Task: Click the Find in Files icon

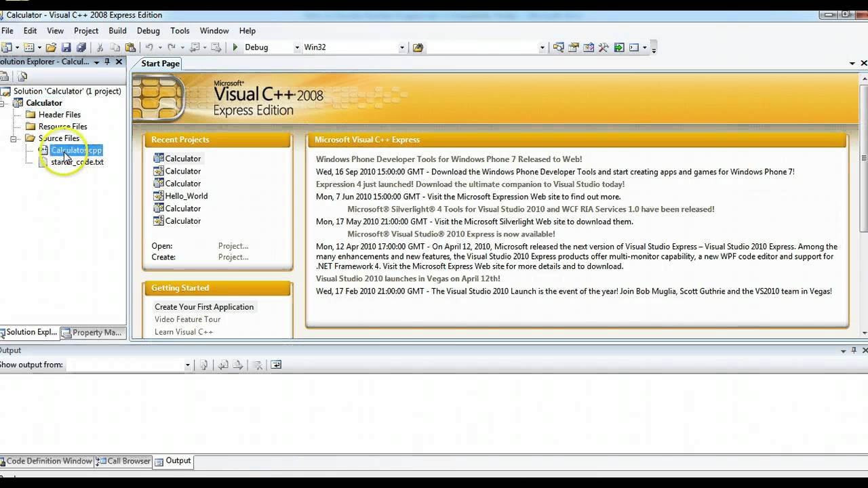Action: coord(418,47)
